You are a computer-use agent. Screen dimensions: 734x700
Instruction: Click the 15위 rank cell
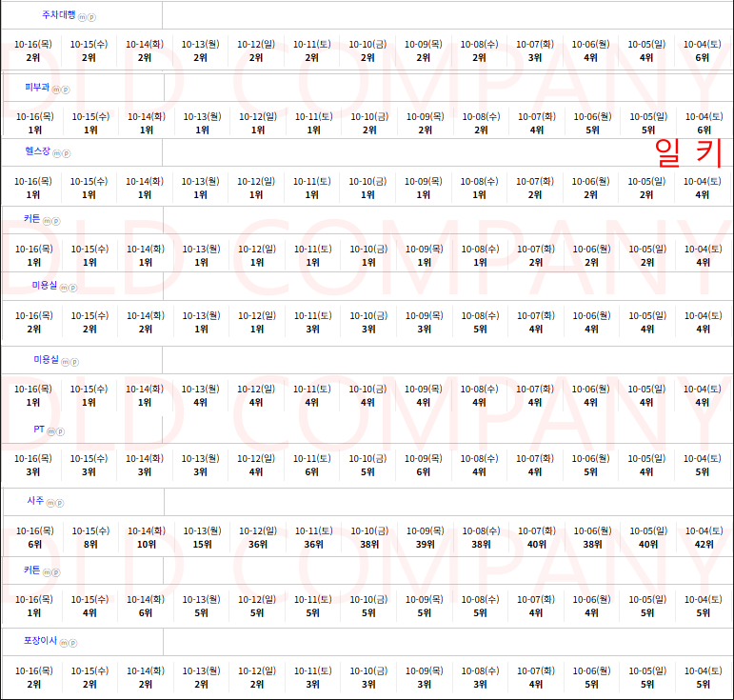[202, 545]
